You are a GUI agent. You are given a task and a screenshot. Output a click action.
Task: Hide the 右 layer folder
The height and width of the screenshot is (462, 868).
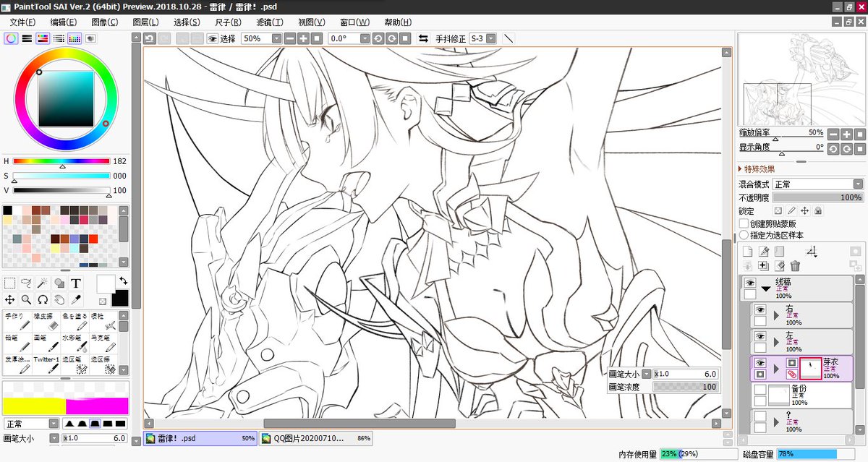[x=759, y=309]
